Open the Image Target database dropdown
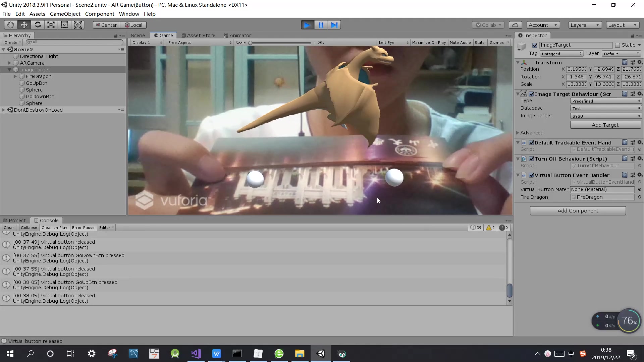The image size is (644, 362). tap(605, 108)
